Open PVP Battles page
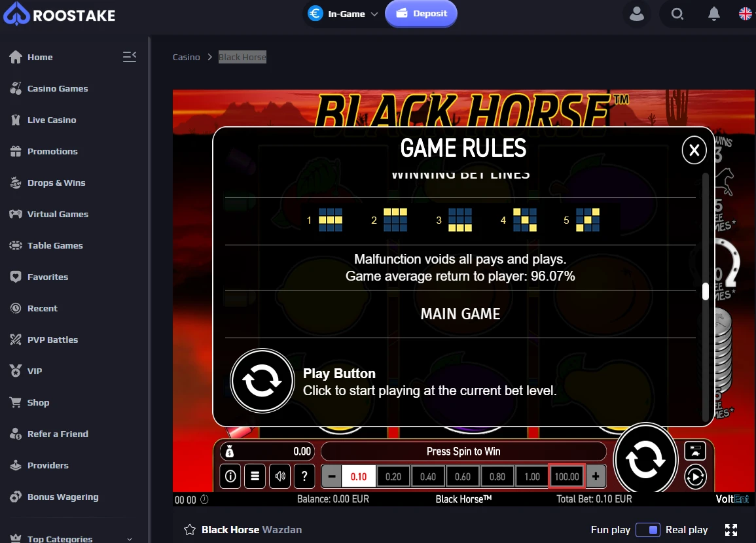 pyautogui.click(x=52, y=340)
